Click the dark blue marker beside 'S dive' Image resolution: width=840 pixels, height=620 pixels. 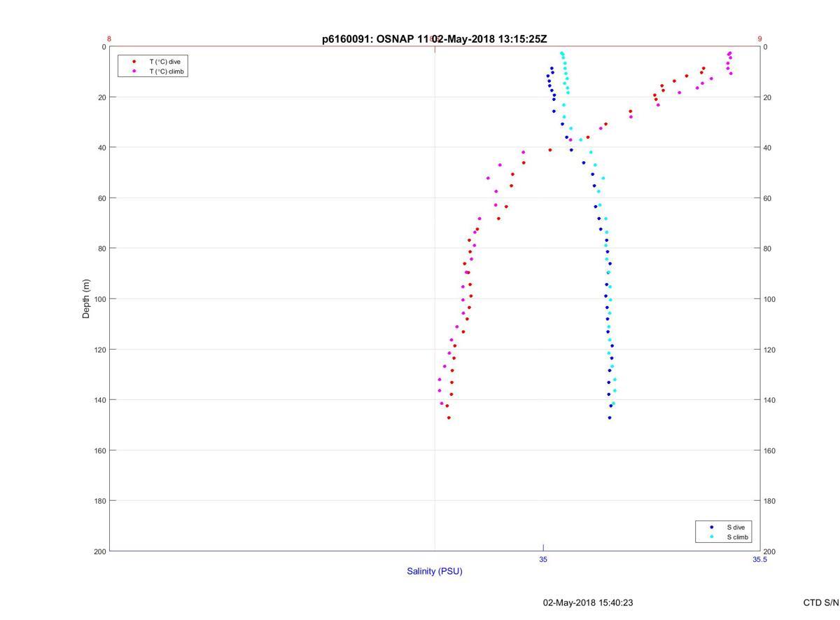(711, 527)
